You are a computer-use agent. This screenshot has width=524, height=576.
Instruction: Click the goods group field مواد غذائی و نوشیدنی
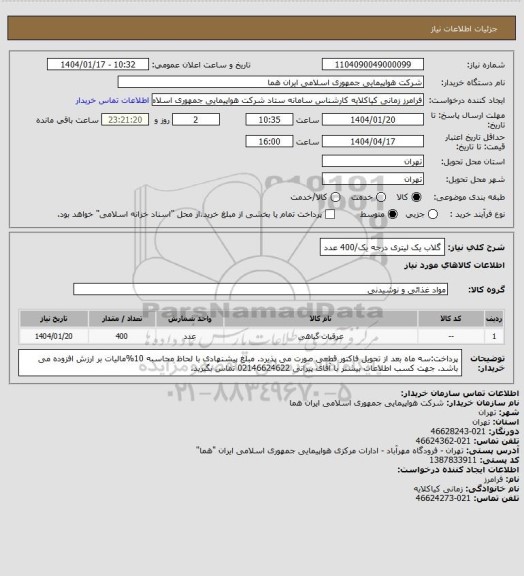click(260, 289)
